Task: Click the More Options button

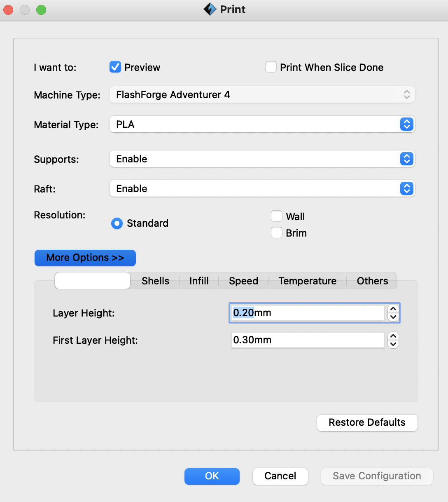Action: 85,258
